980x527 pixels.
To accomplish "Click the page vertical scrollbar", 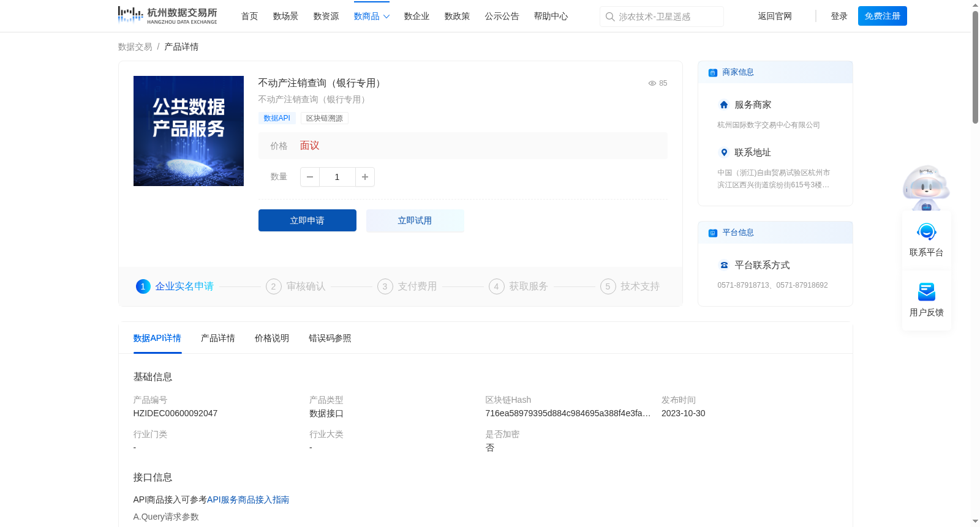I will click(x=975, y=67).
